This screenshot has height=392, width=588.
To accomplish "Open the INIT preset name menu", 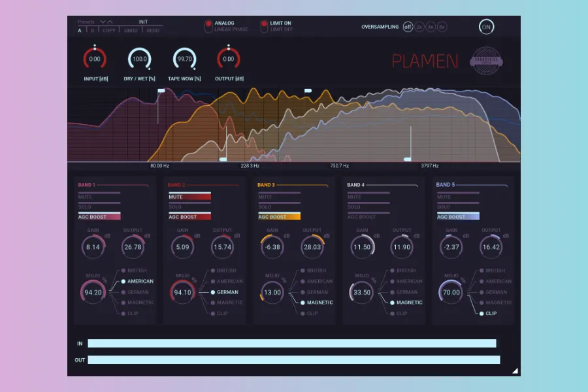I will click(x=143, y=22).
